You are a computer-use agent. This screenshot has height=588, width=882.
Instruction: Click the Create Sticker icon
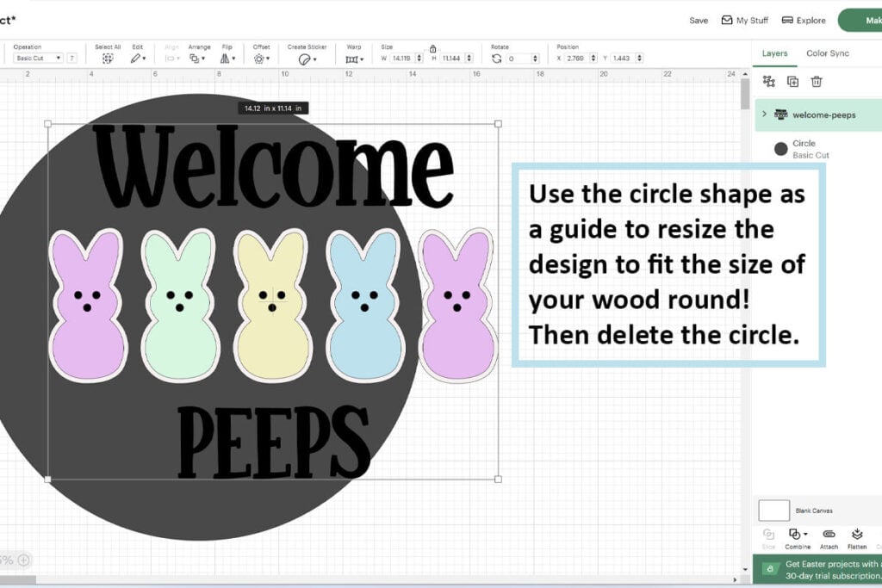(304, 59)
